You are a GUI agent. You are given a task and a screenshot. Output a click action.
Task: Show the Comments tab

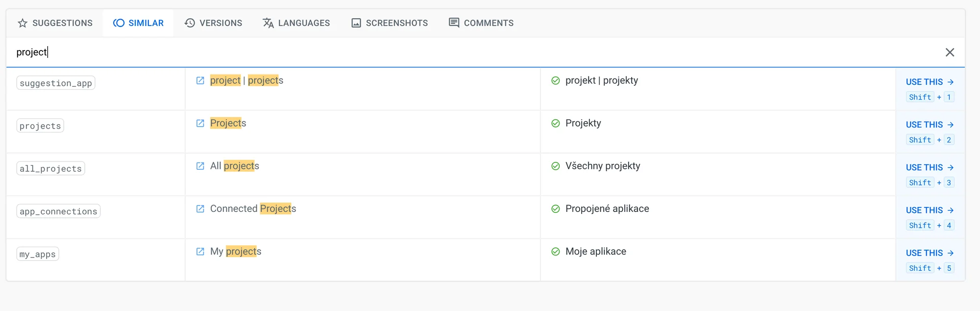481,23
